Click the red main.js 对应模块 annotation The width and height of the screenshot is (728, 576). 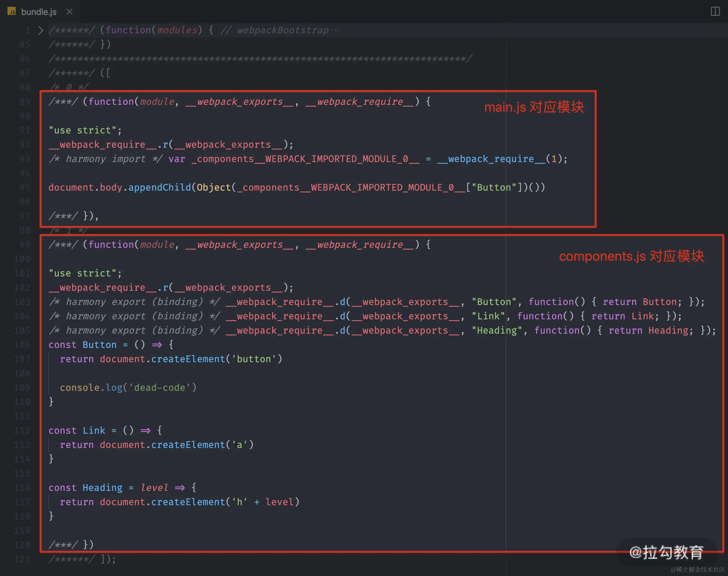pos(534,107)
